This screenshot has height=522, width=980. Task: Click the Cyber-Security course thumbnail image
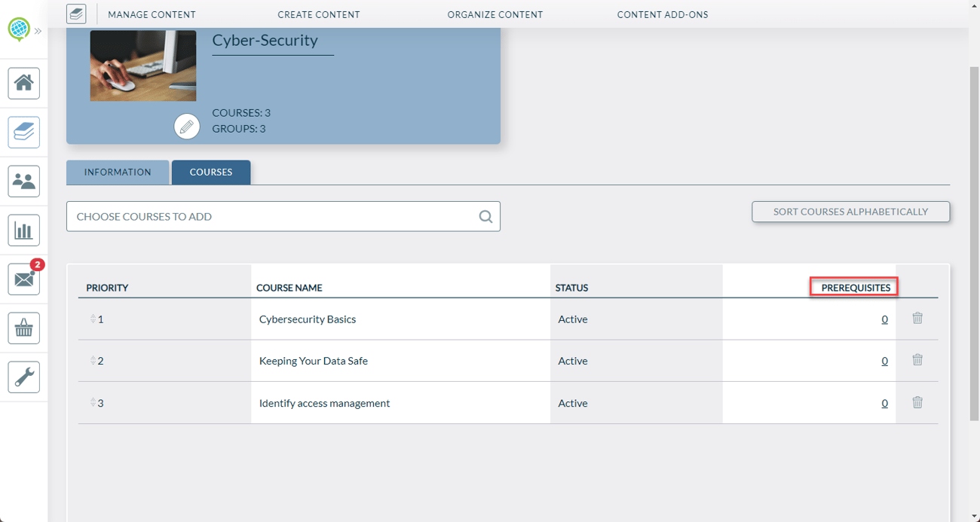coord(143,66)
